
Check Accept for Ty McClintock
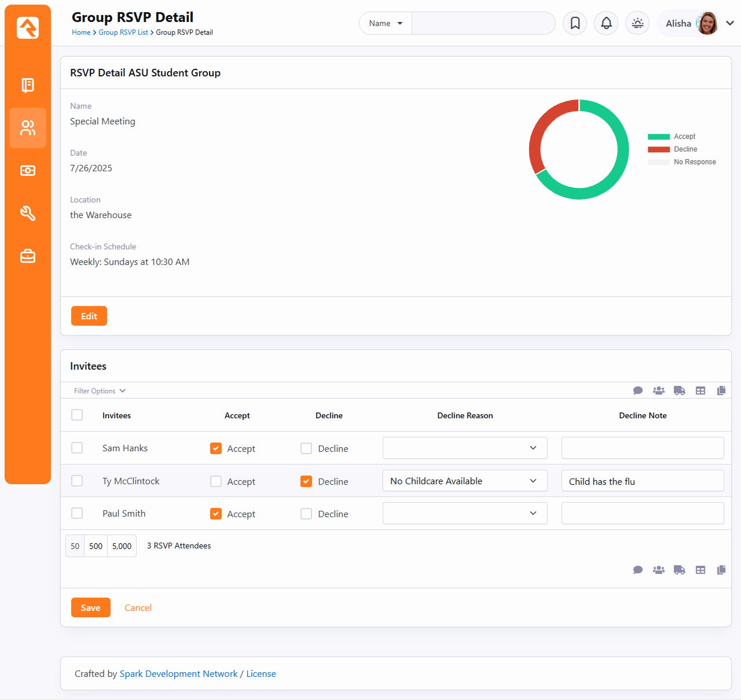click(216, 481)
